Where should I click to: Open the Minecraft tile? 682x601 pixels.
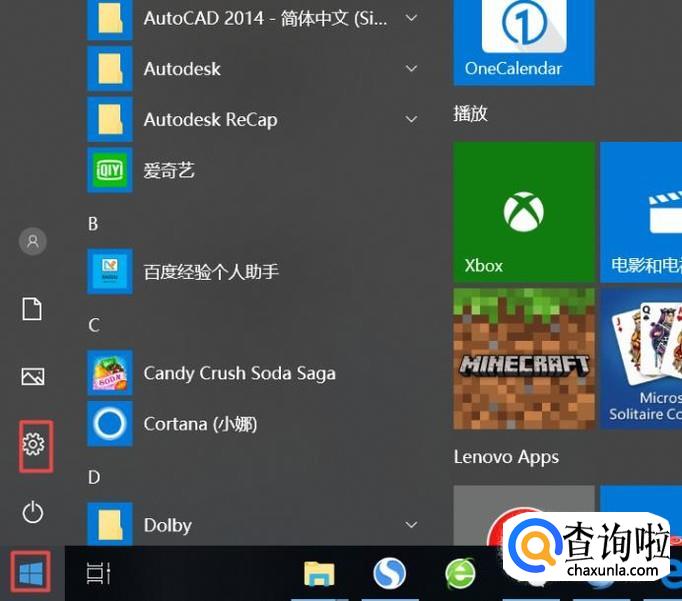[x=524, y=359]
